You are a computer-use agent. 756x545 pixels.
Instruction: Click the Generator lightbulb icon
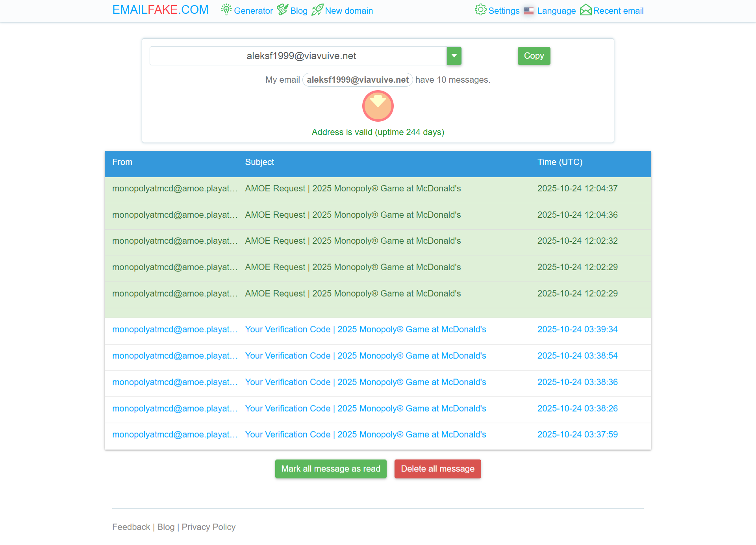coord(226,9)
